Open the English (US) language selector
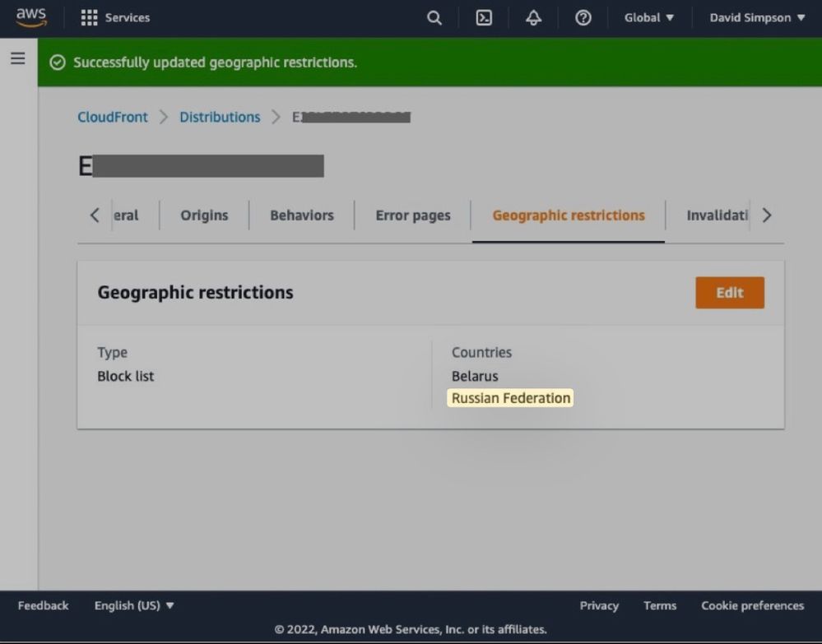This screenshot has width=822, height=644. click(x=134, y=605)
